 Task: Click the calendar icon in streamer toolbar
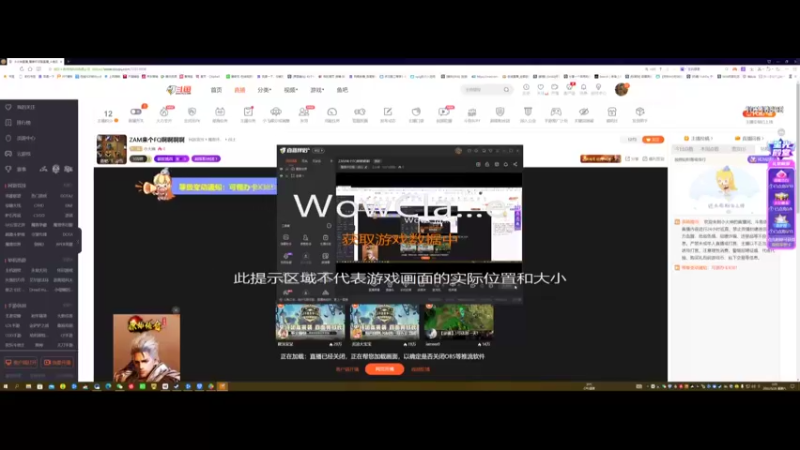(x=220, y=112)
